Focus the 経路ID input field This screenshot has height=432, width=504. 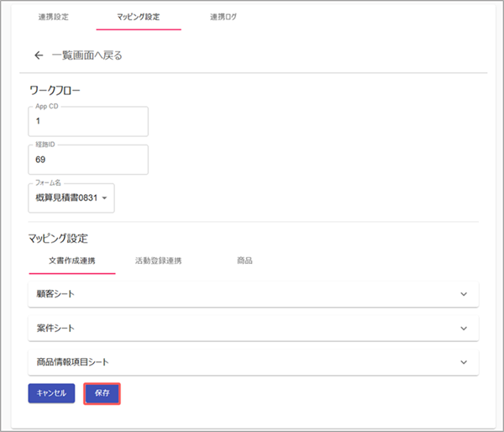coord(88,159)
